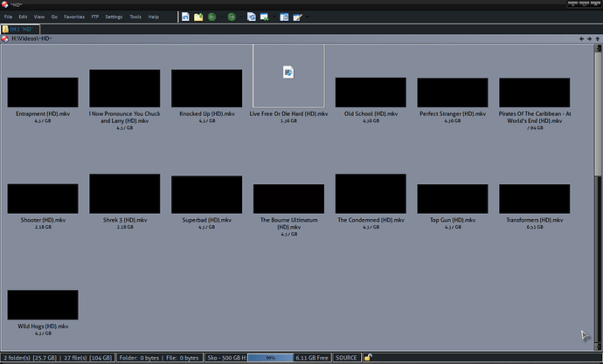Click 'File: 0 bytes' status entry

point(183,358)
